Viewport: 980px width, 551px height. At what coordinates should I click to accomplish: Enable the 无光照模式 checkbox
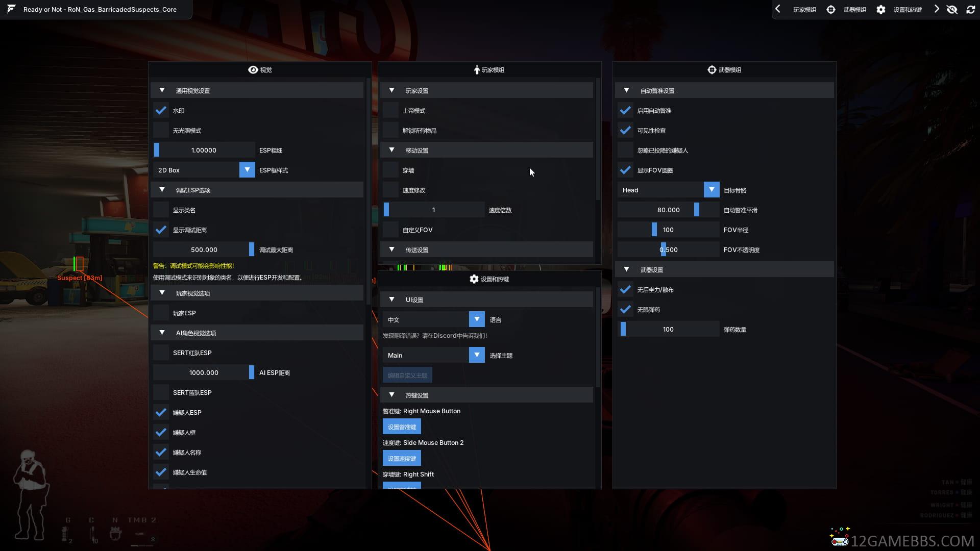(161, 130)
